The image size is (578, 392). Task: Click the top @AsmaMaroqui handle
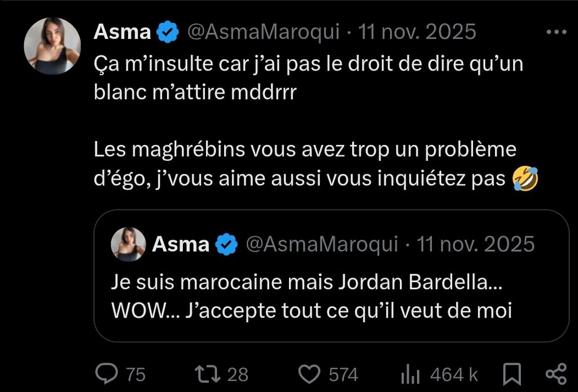pos(263,33)
